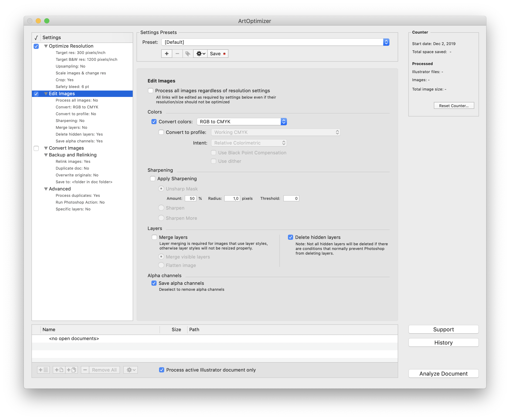
Task: Click the sharpening Threshold field
Action: 291,198
